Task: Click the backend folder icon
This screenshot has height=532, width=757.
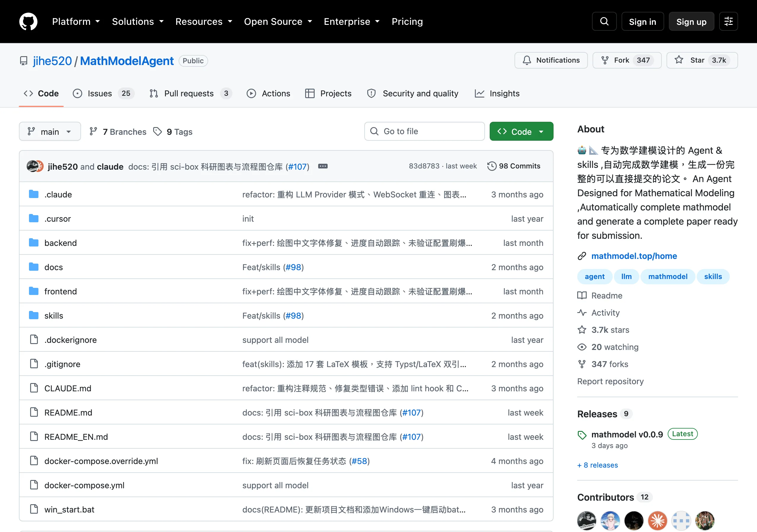Action: click(x=34, y=243)
